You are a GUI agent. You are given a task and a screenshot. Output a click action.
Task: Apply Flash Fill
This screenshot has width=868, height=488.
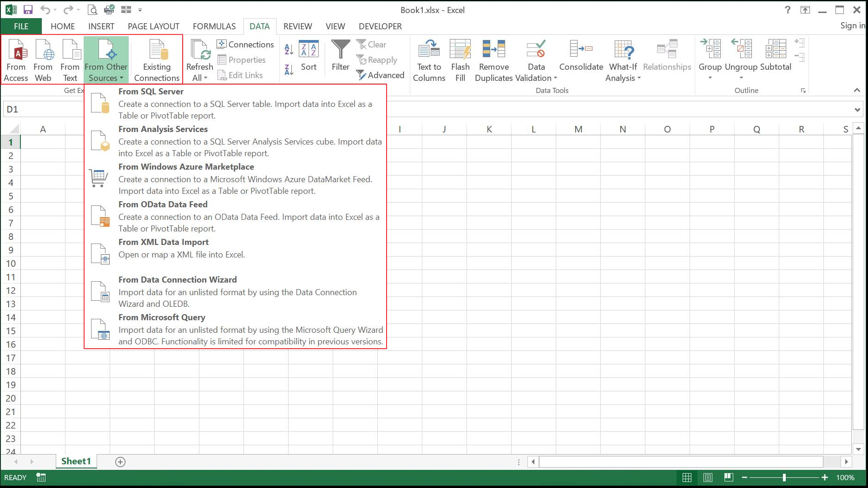click(460, 60)
